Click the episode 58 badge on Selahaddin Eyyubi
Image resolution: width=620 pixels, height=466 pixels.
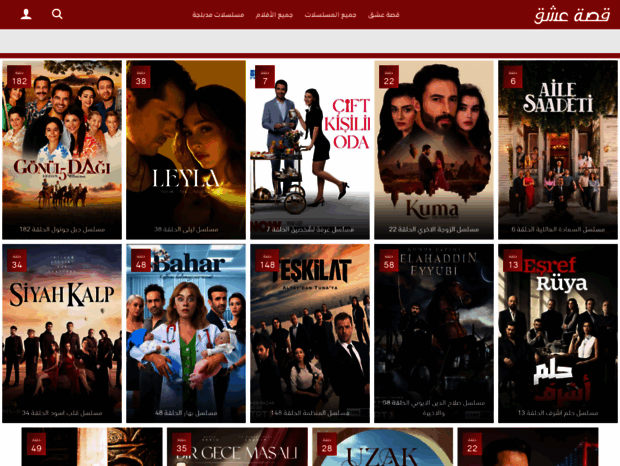389,260
